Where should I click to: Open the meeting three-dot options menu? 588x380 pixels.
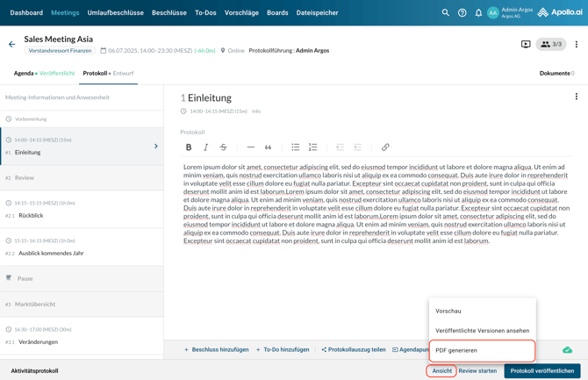577,44
